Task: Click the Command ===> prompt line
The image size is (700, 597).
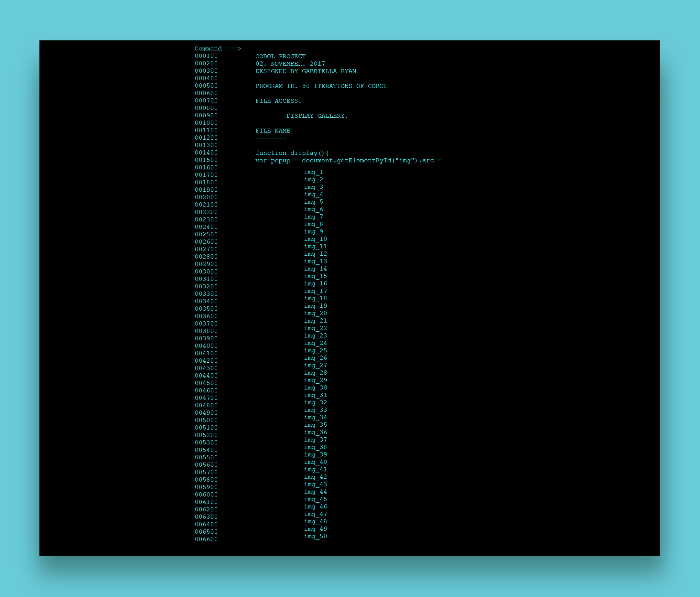Action: (x=218, y=48)
